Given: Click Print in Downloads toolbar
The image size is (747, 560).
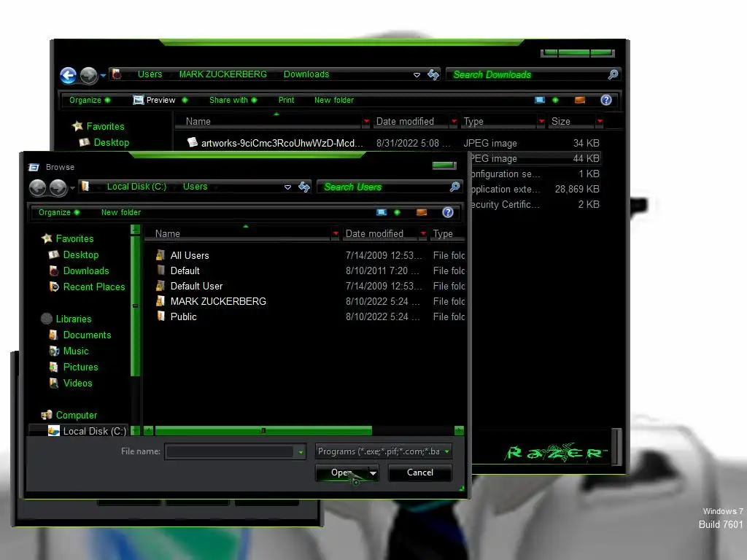Looking at the screenshot, I should [286, 100].
